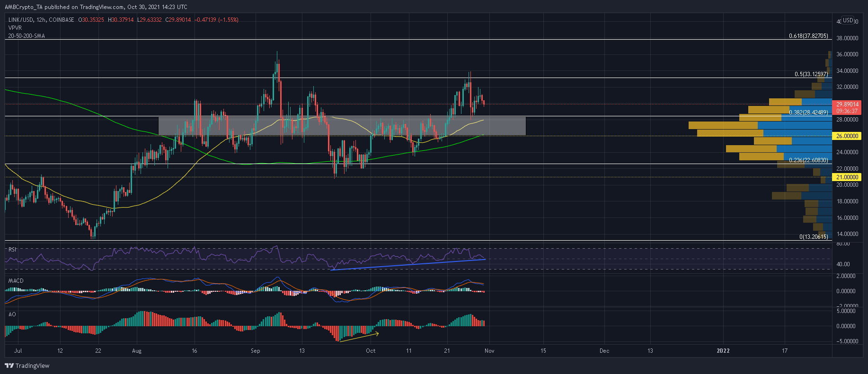The height and width of the screenshot is (374, 868).
Task: Click the 24.00000 price axis label
Action: (847, 152)
